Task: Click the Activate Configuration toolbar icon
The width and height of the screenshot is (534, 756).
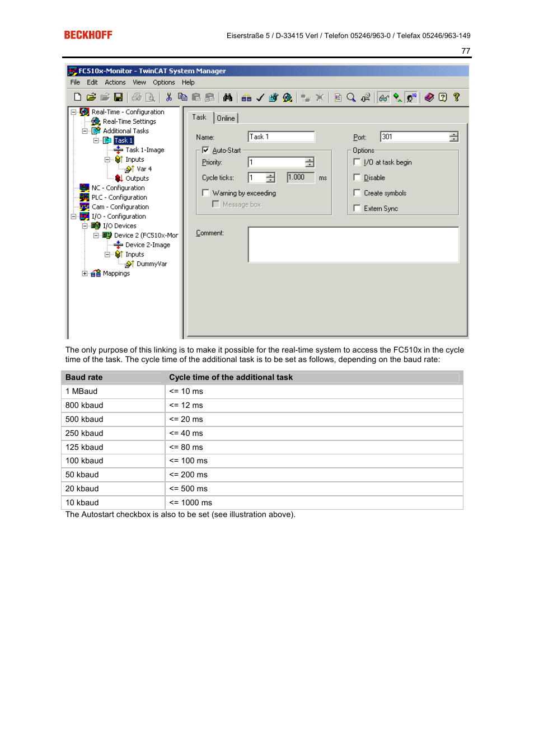Action: point(273,97)
